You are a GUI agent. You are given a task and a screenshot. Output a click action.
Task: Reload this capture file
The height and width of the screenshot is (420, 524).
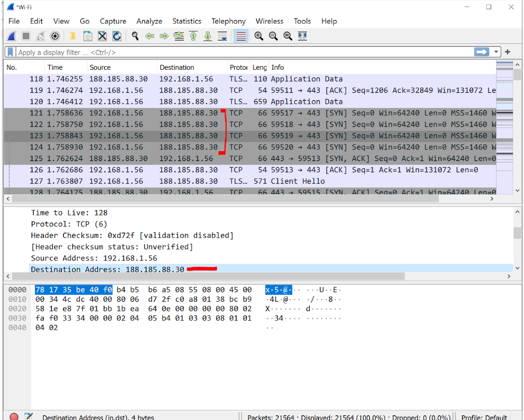point(116,36)
